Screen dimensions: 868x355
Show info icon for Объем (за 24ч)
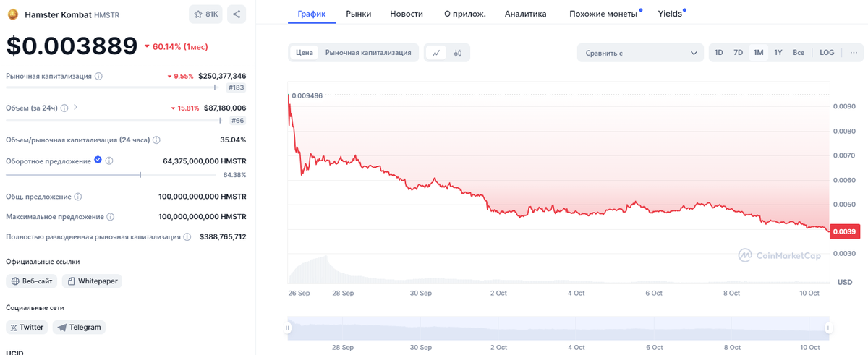[64, 108]
